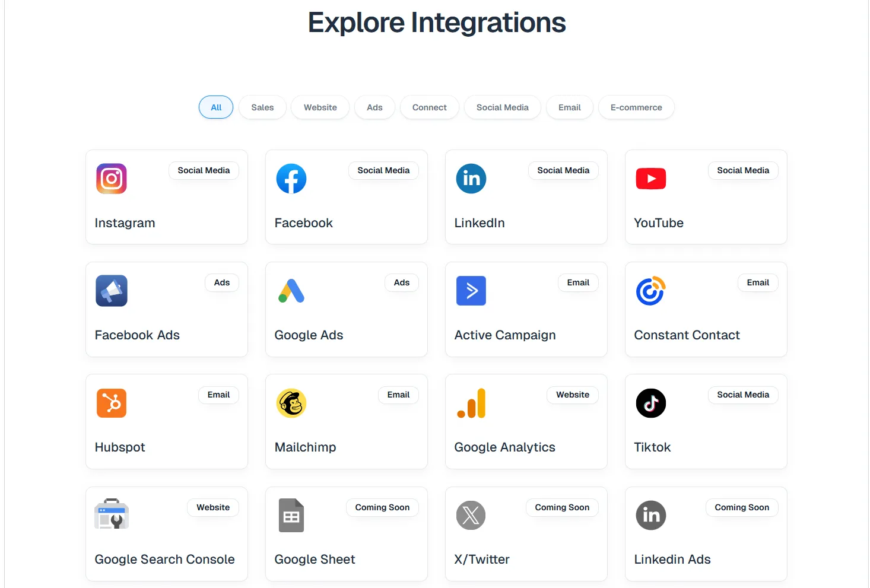Click the Active Campaign arrow icon
Screen dimensions: 870x588
tap(471, 291)
